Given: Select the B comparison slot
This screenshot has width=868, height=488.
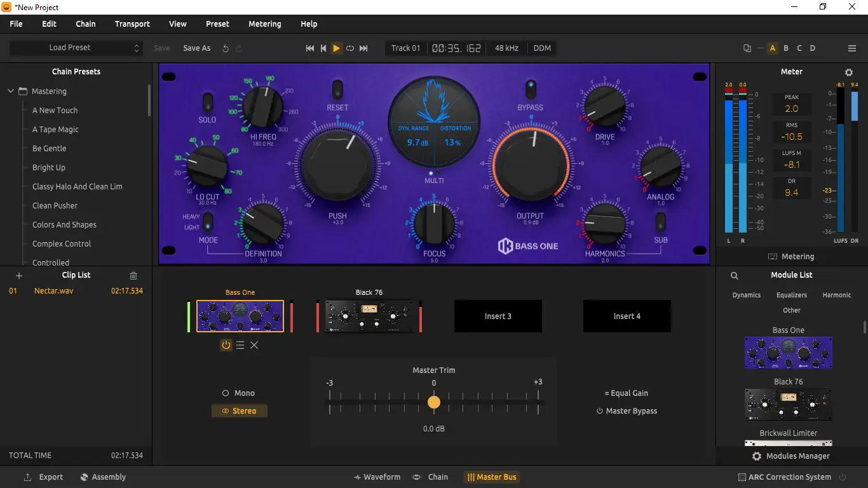Looking at the screenshot, I should [x=786, y=48].
